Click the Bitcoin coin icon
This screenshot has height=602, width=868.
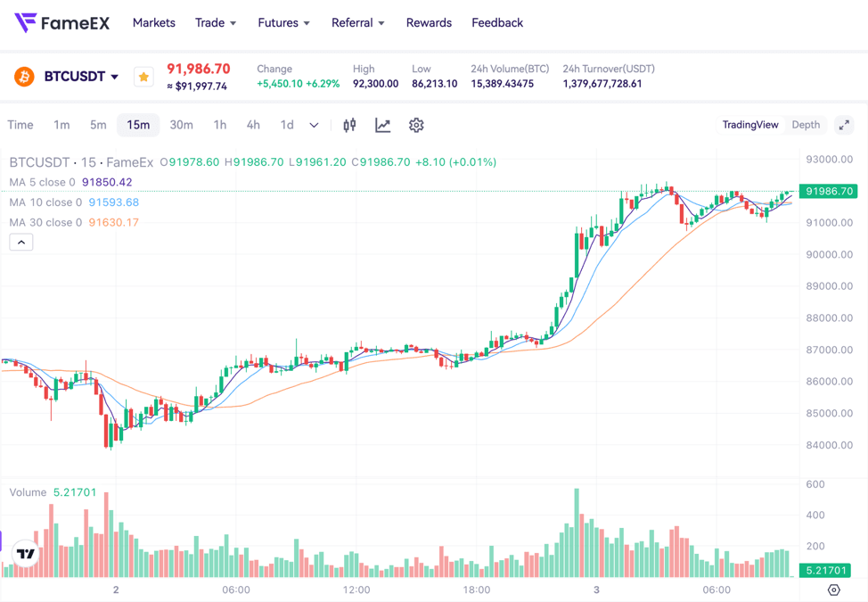[22, 77]
